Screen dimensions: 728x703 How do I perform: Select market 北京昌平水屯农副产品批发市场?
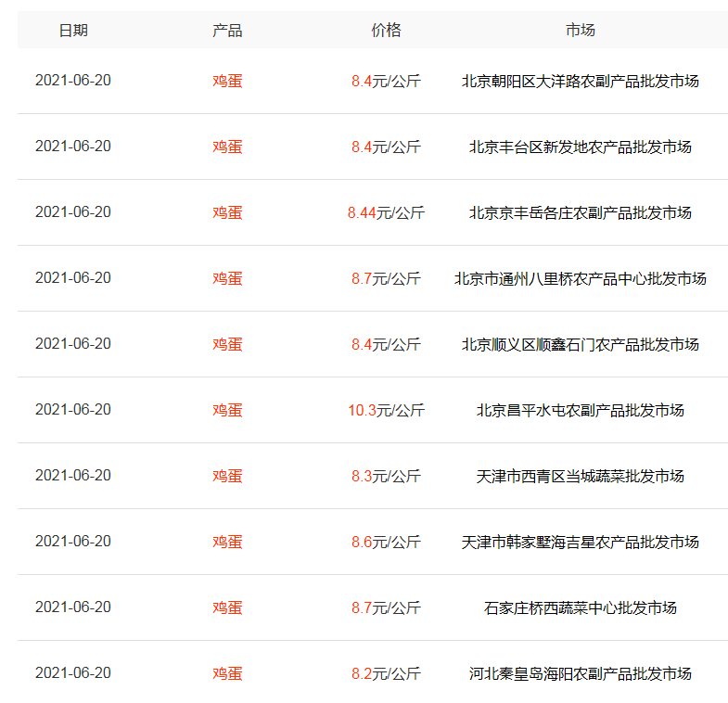tap(580, 411)
